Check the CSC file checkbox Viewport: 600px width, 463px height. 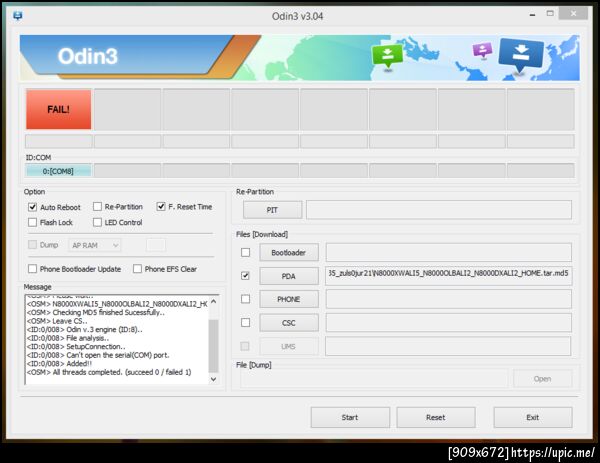click(246, 323)
